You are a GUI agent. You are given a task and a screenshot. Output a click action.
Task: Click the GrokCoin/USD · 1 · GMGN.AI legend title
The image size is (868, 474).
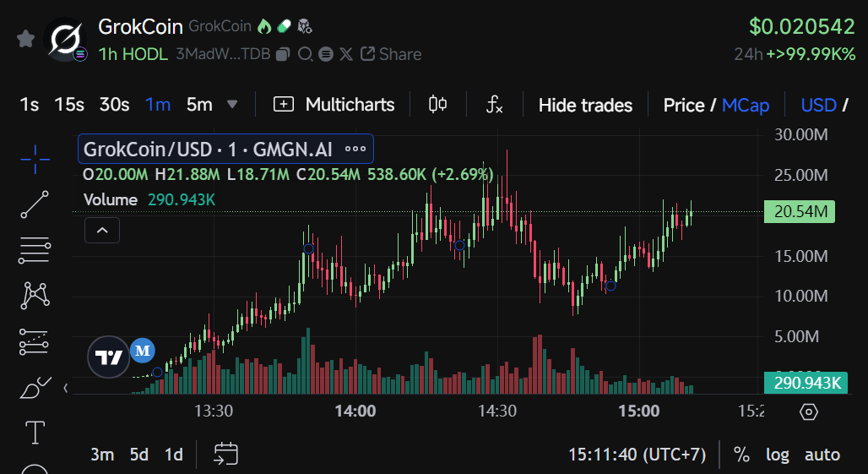click(208, 149)
